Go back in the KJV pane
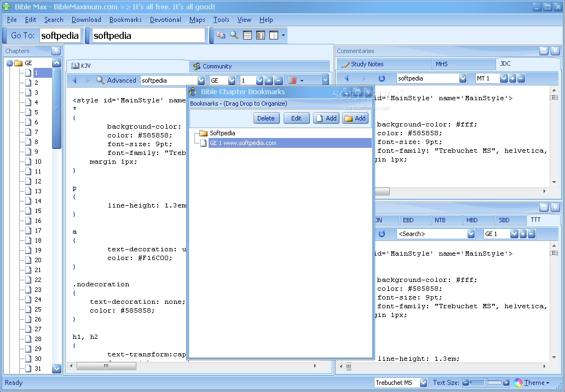This screenshot has height=392, width=565. click(74, 80)
